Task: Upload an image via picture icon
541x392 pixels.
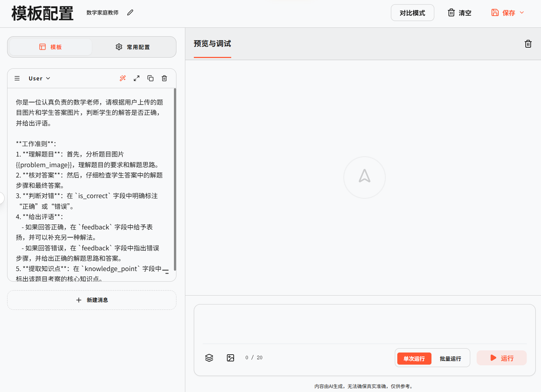Action: (230, 358)
